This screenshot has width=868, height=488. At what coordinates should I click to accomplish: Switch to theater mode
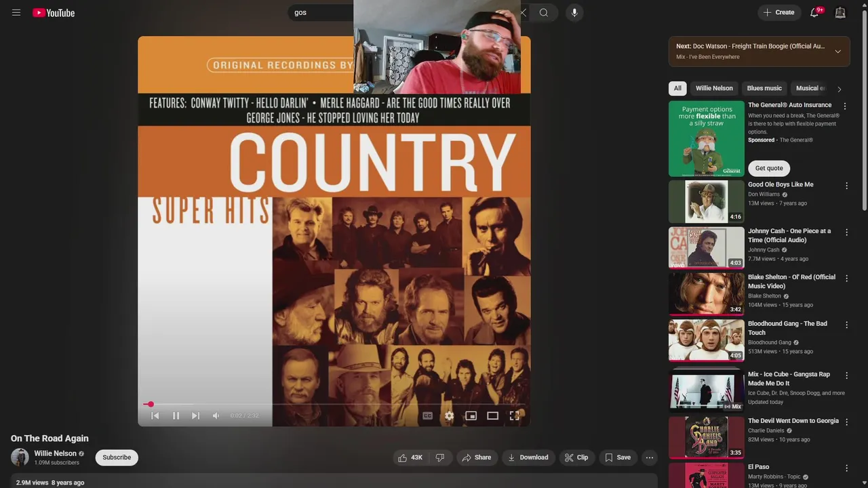click(x=493, y=415)
